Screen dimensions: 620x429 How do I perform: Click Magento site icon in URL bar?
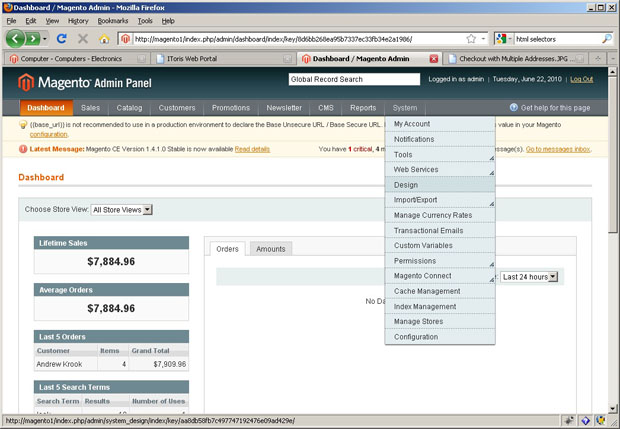125,39
